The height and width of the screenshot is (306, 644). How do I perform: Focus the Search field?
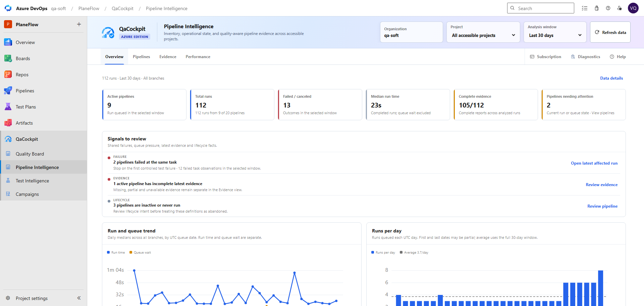pos(541,8)
